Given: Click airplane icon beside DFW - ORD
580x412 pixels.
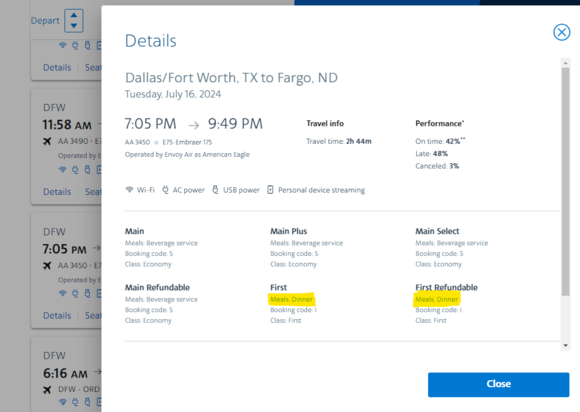Looking at the screenshot, I should (x=47, y=389).
